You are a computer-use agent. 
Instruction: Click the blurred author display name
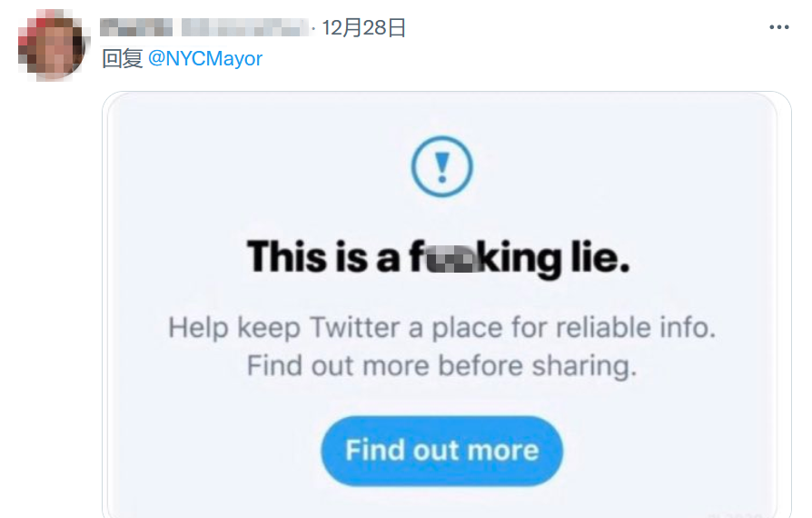tap(134, 28)
